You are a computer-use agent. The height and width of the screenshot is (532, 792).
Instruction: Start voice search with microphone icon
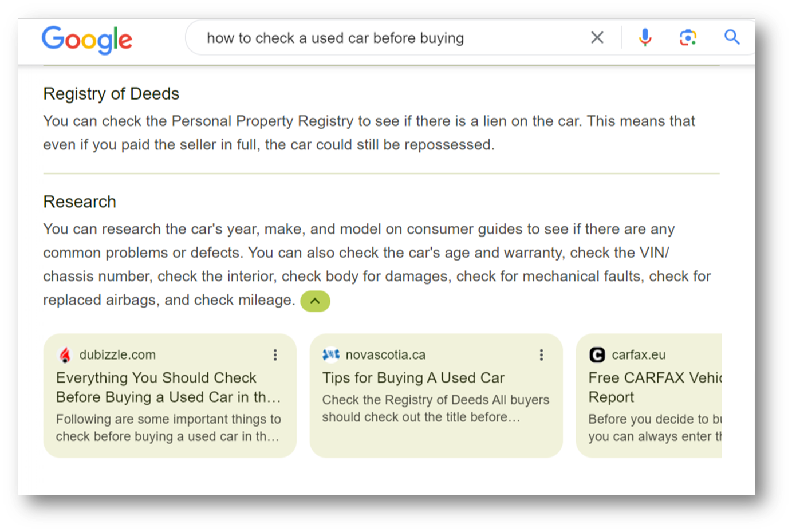[645, 37]
